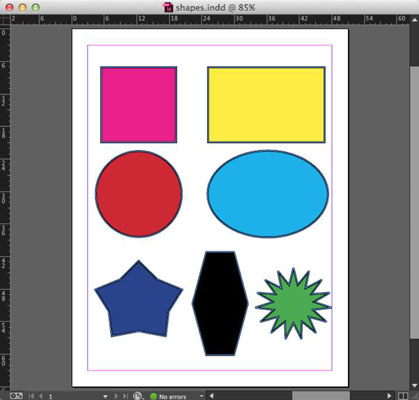
Task: Click the show-in-Finder icon at status bar left
Action: tap(16, 396)
